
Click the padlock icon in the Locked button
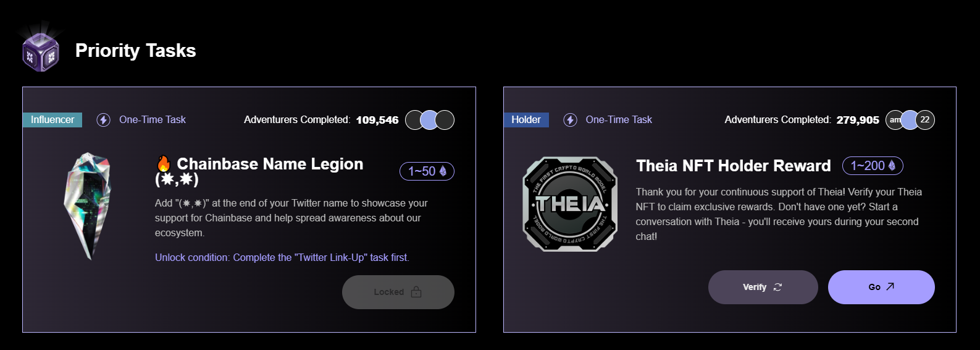(416, 292)
